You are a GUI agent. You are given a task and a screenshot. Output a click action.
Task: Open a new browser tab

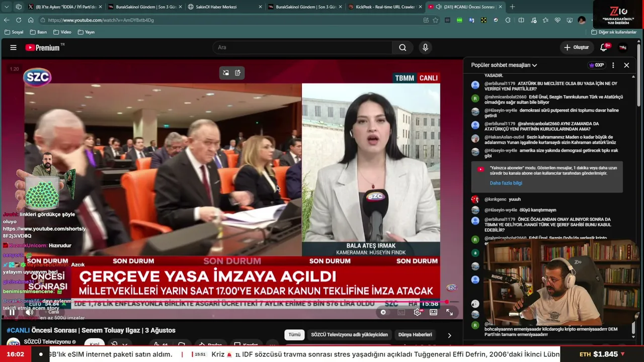click(x=512, y=7)
